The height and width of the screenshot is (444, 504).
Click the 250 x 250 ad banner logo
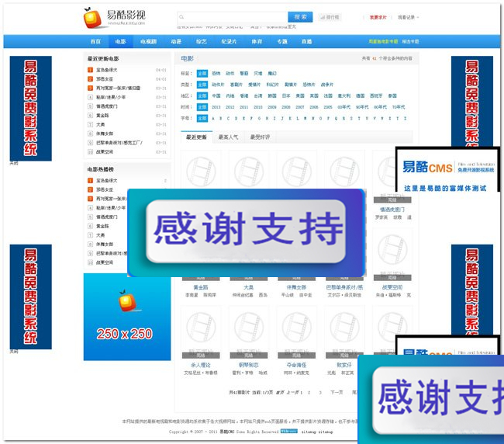[127, 317]
